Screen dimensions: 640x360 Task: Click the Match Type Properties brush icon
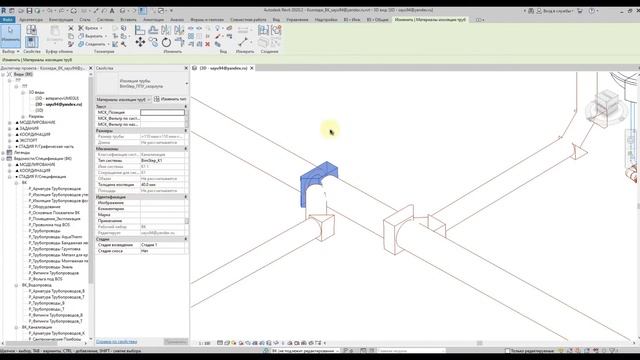(x=70, y=44)
